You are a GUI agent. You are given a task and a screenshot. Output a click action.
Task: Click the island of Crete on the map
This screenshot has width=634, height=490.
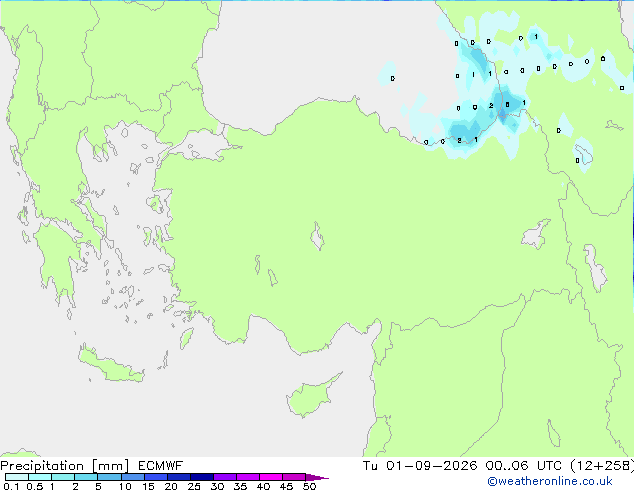[x=110, y=365]
